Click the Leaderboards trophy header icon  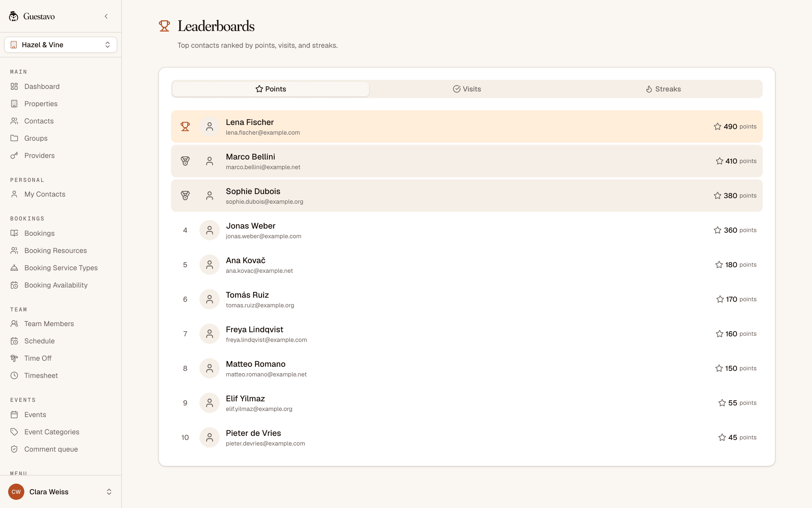coord(164,26)
